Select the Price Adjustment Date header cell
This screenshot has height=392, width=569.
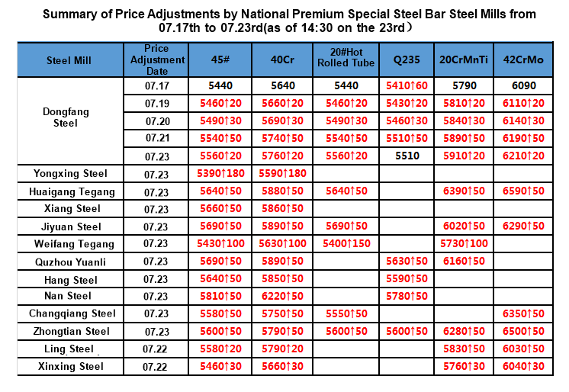pyautogui.click(x=156, y=60)
